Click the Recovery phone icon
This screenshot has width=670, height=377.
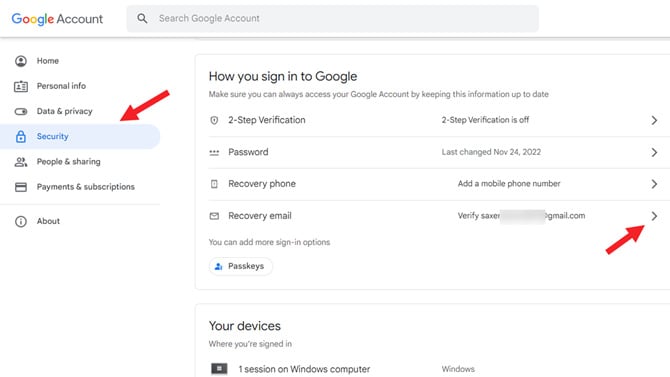pos(215,184)
